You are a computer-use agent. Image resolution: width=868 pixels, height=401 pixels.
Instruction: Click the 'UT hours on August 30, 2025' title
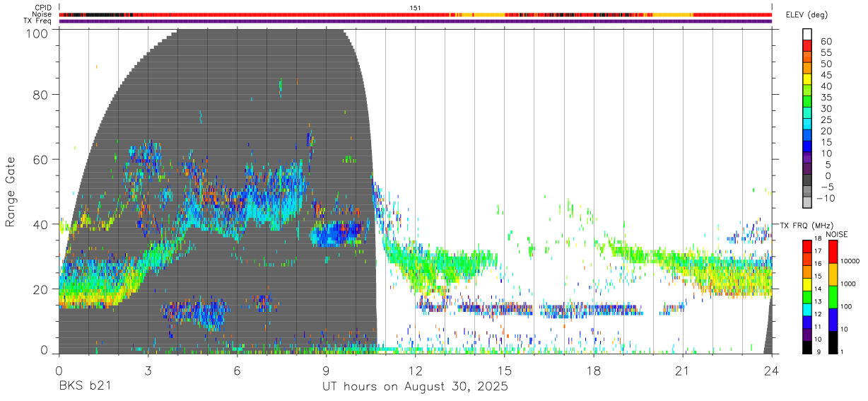pyautogui.click(x=415, y=387)
